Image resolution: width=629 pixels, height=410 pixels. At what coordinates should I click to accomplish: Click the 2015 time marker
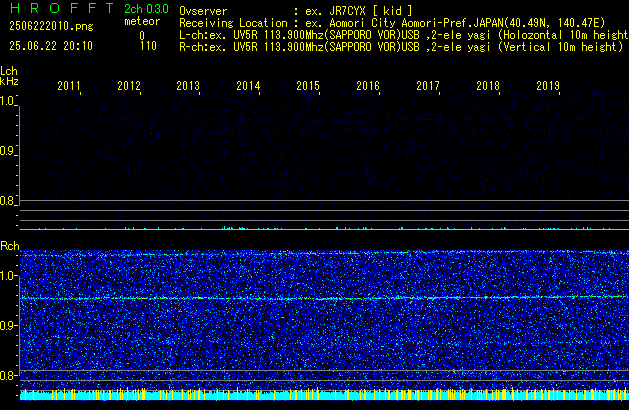[308, 86]
